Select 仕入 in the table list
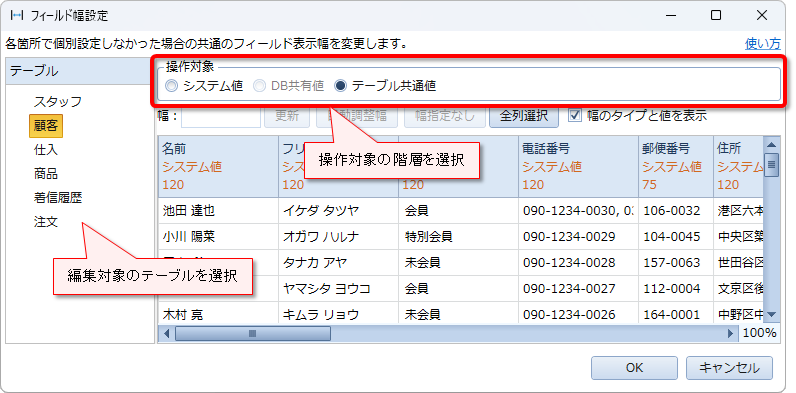 [x=46, y=150]
